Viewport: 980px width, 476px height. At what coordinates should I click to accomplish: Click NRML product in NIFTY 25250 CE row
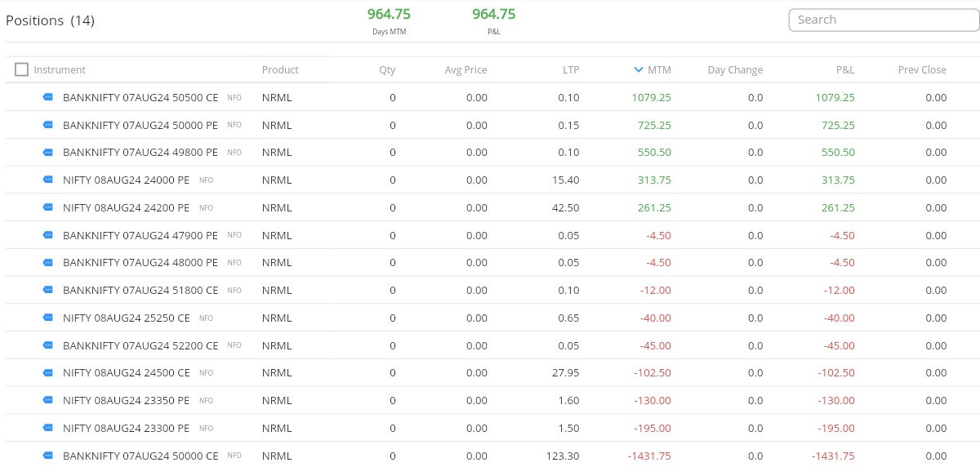277,318
